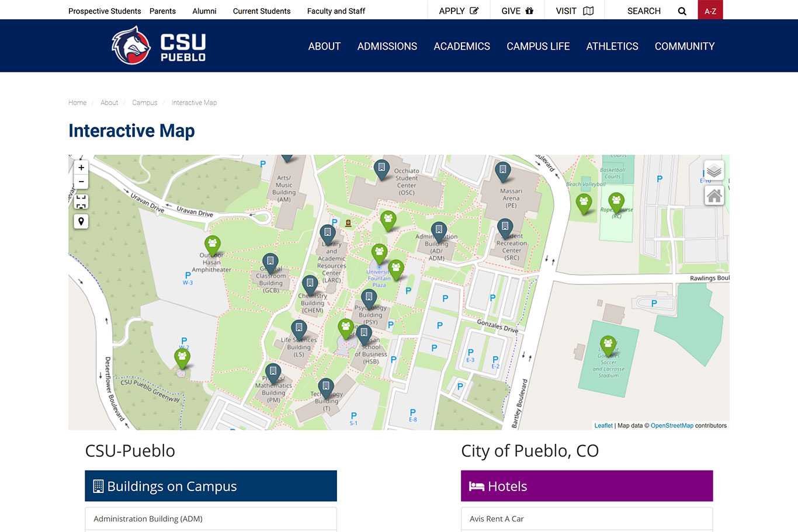Screen dimensions: 798x532
Task: Go to Parents page
Action: click(162, 11)
